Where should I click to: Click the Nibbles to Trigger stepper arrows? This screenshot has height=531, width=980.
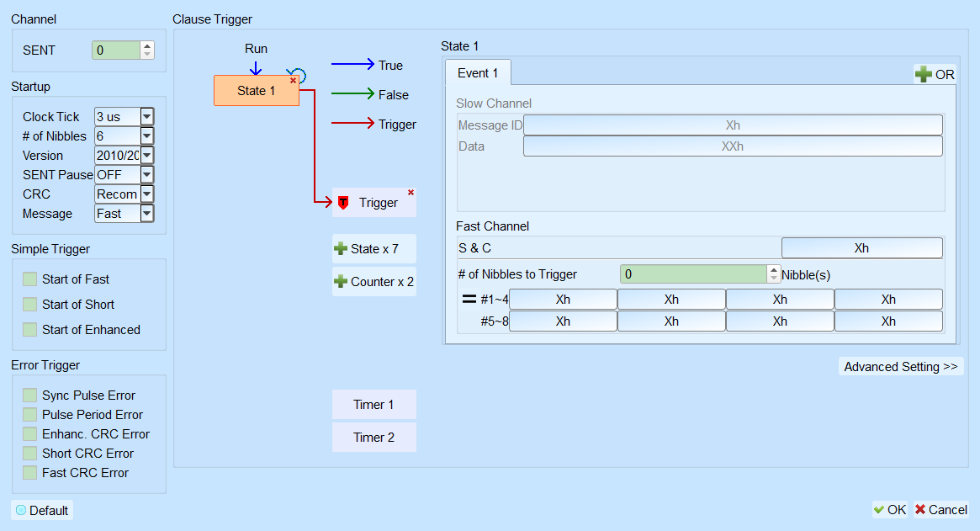click(774, 274)
